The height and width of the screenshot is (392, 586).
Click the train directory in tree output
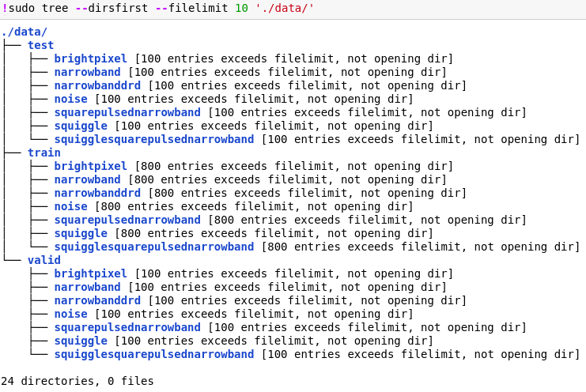click(x=43, y=153)
